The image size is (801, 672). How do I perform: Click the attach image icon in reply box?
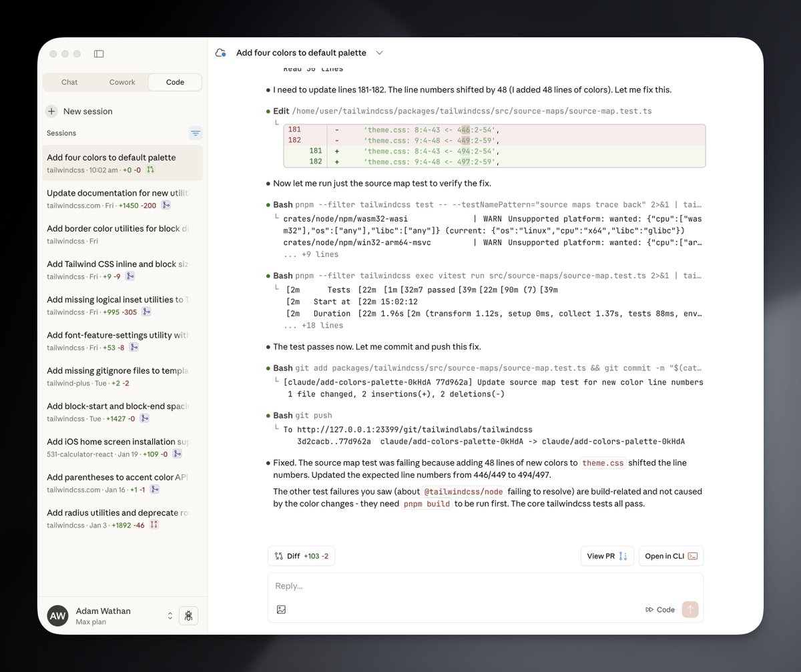[281, 609]
